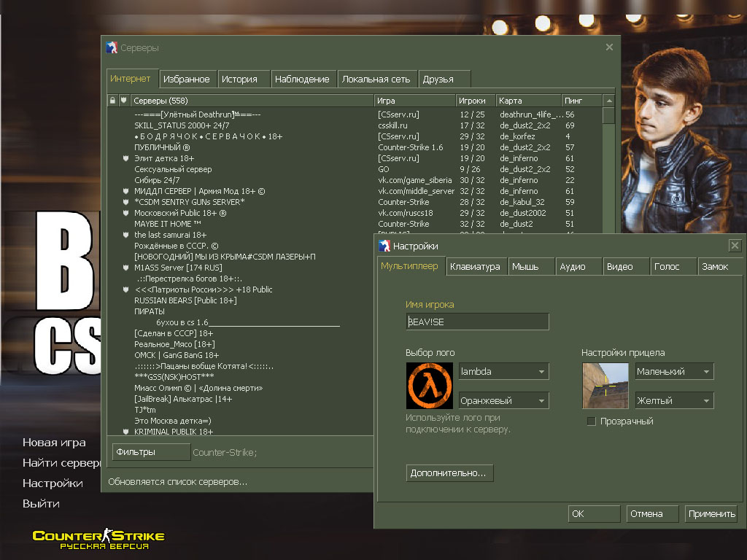Click shield icon beside Московский Public 18+
The height and width of the screenshot is (560, 747).
125,213
